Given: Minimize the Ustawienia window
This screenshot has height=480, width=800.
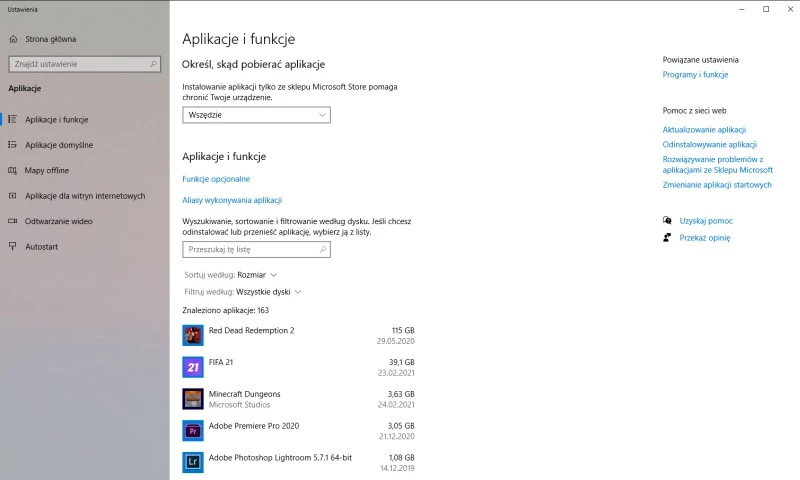Looking at the screenshot, I should [x=742, y=9].
